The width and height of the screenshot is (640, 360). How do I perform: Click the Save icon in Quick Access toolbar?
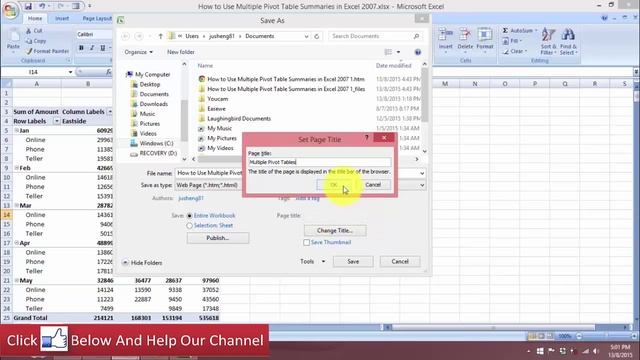tap(28, 6)
